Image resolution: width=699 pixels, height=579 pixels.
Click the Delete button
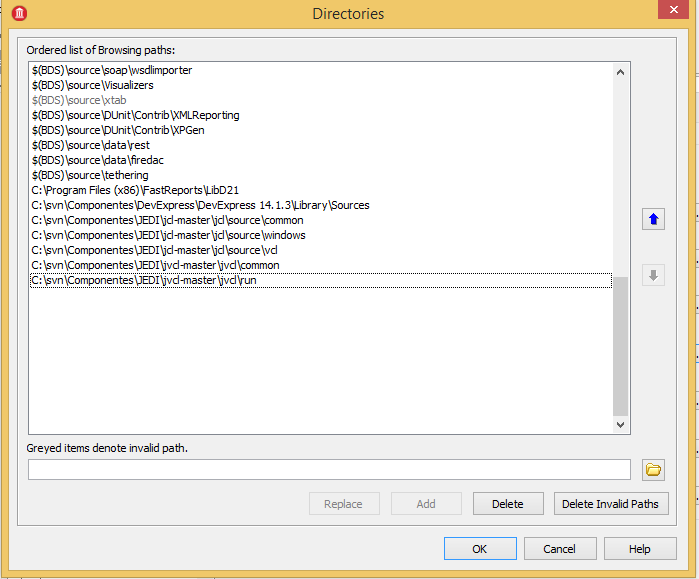508,504
